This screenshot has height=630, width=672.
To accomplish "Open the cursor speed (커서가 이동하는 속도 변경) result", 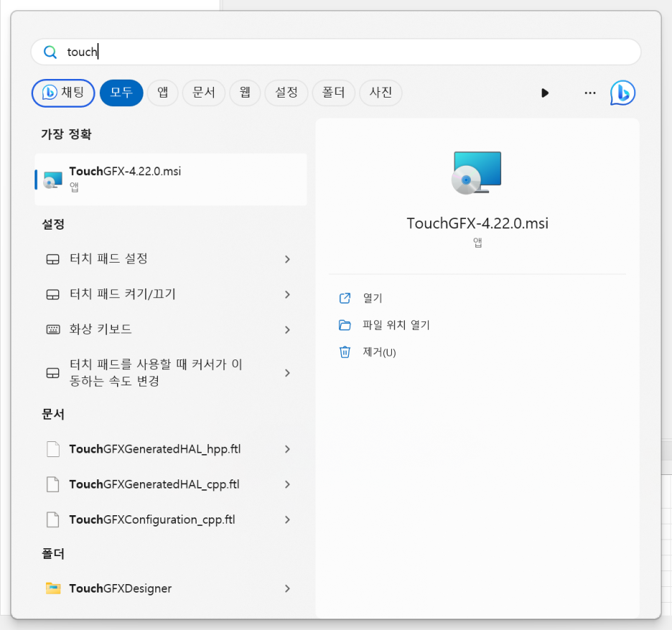I will click(x=171, y=372).
